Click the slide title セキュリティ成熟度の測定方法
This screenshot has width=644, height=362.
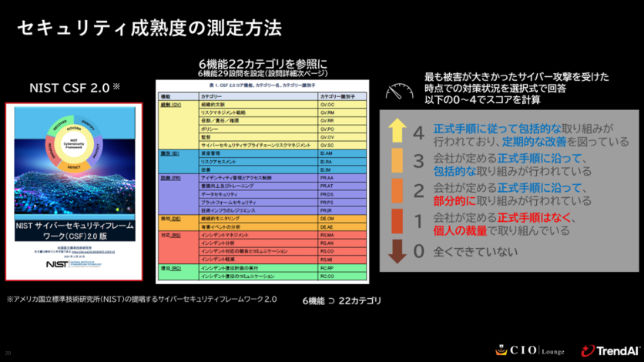[150, 28]
